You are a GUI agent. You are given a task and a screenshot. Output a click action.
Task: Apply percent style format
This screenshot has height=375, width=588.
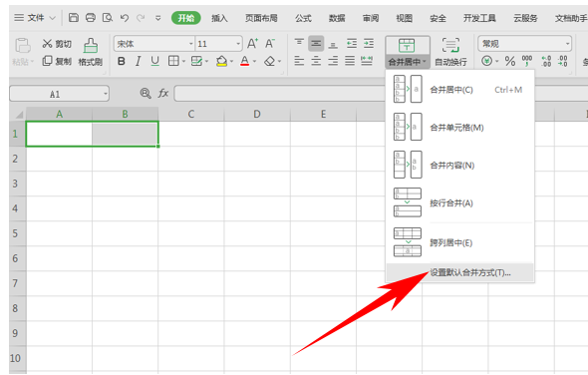click(510, 61)
